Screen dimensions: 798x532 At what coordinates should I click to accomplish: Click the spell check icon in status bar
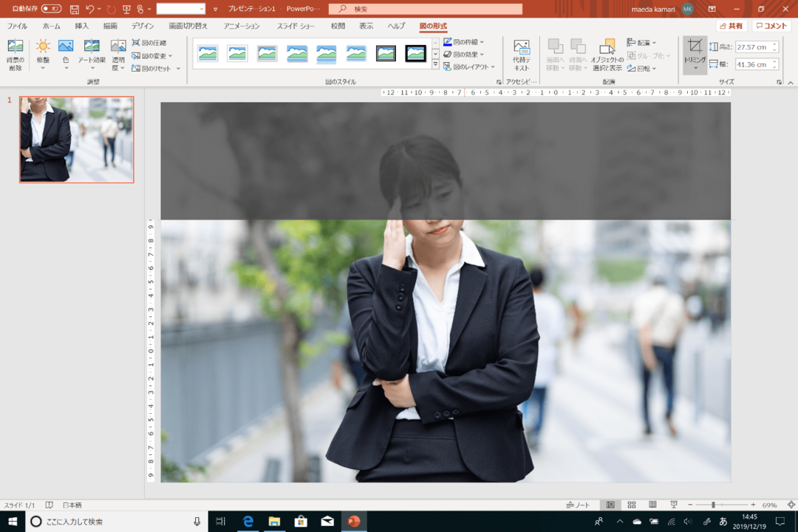[x=49, y=505]
